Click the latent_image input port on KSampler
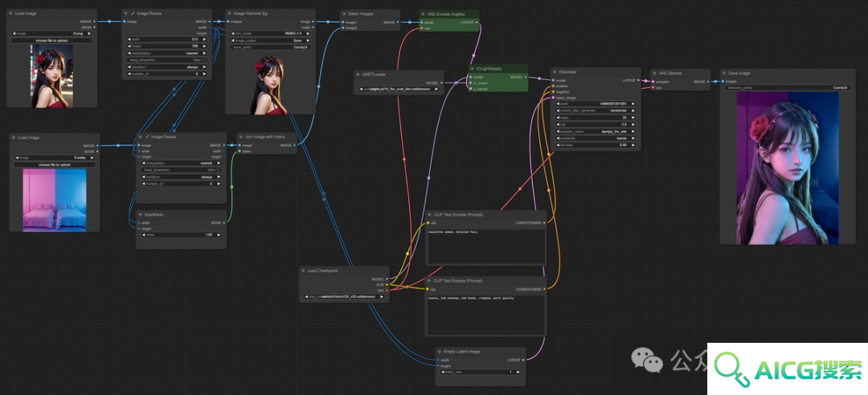Screen dimensions: 868x395 [553, 97]
